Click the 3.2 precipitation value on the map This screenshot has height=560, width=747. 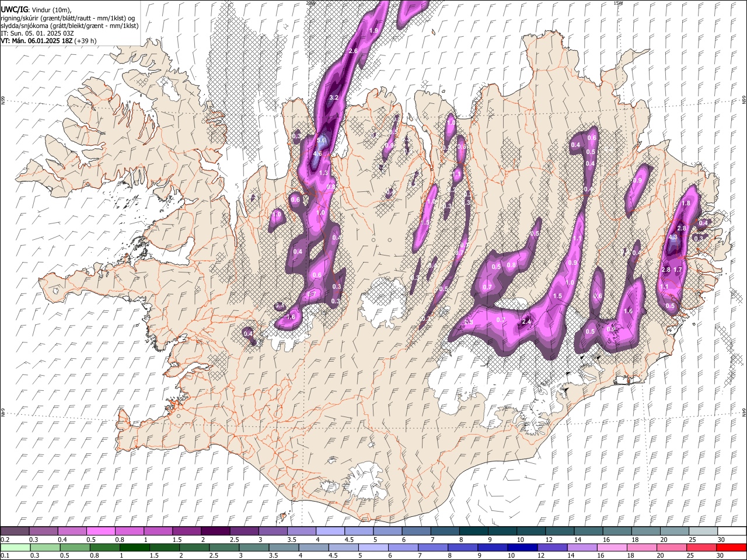pos(334,97)
